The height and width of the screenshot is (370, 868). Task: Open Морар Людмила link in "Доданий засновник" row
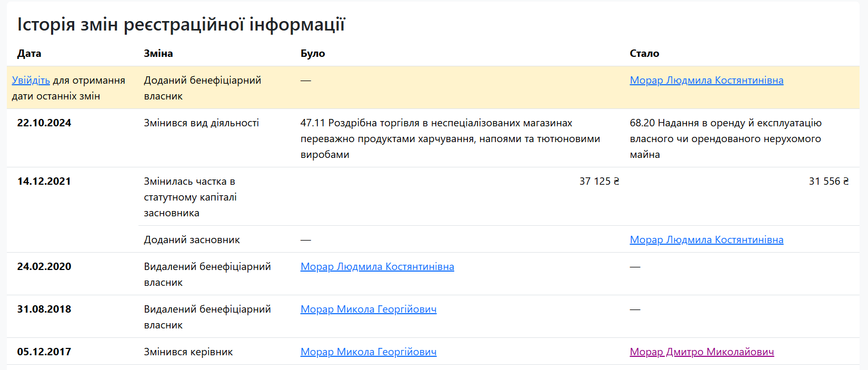point(706,240)
